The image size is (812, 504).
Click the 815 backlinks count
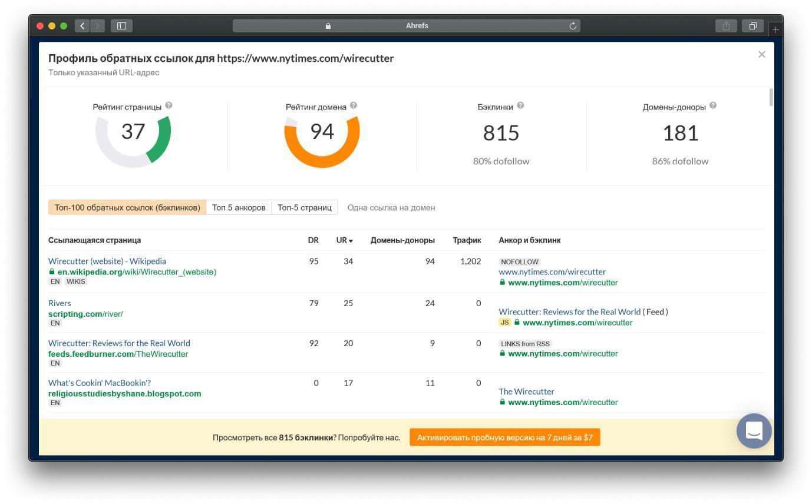(x=501, y=133)
